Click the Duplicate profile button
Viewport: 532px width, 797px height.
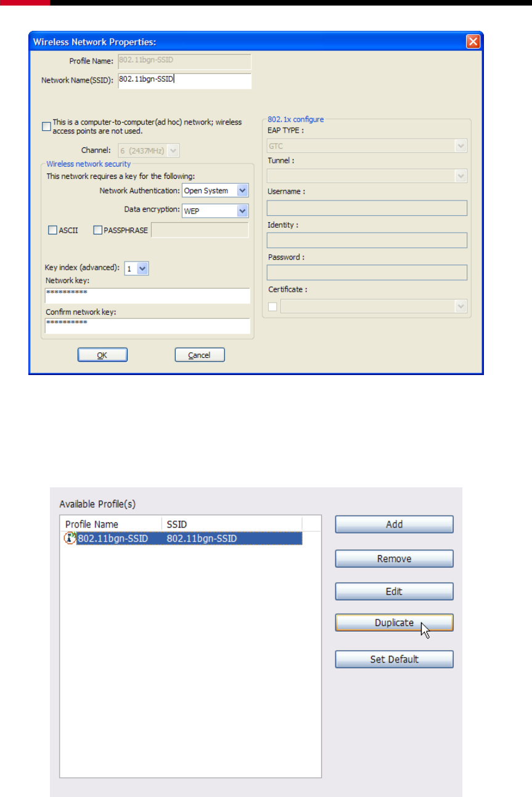coord(395,623)
